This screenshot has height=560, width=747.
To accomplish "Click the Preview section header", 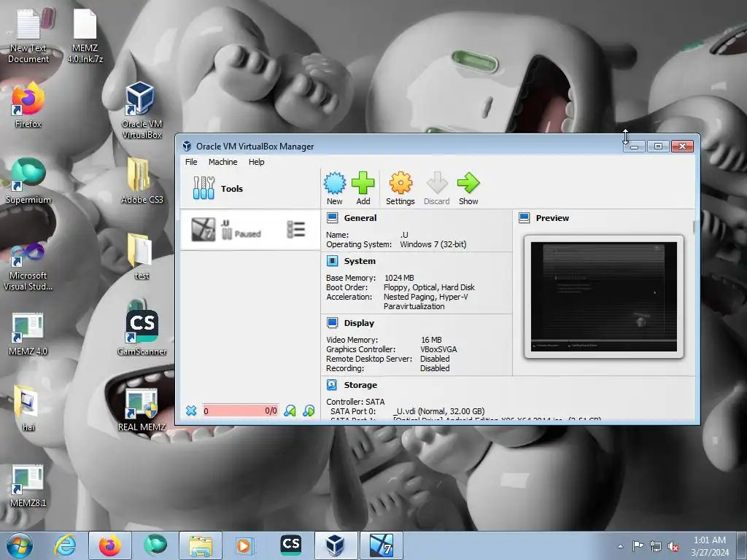I will point(552,218).
